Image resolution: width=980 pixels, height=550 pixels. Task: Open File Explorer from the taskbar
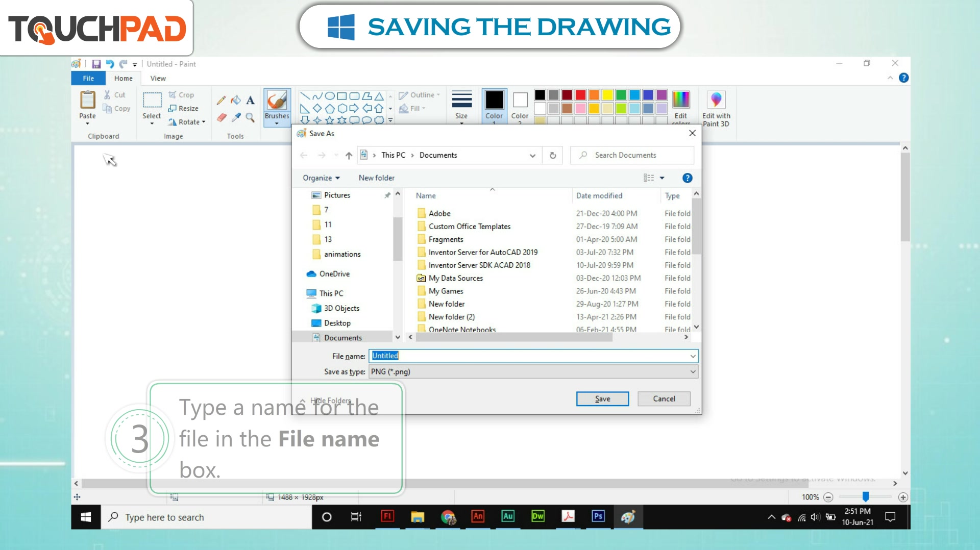point(418,517)
